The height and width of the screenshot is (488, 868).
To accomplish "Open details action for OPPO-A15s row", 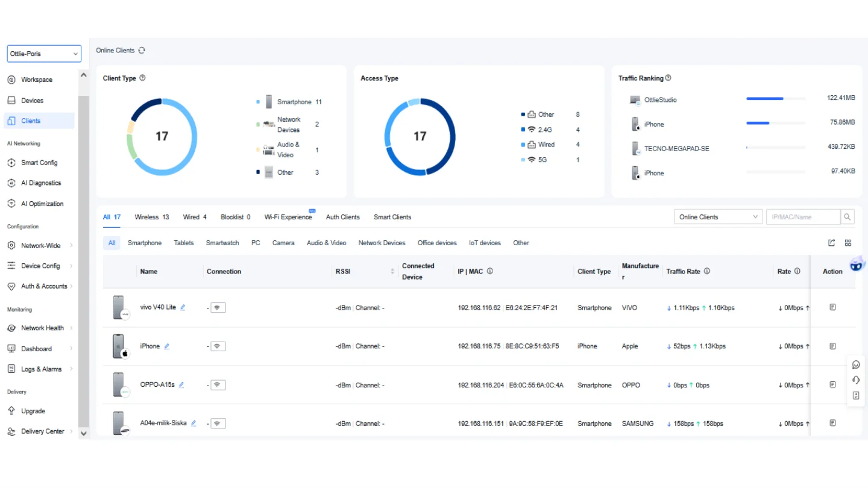I will tap(832, 384).
